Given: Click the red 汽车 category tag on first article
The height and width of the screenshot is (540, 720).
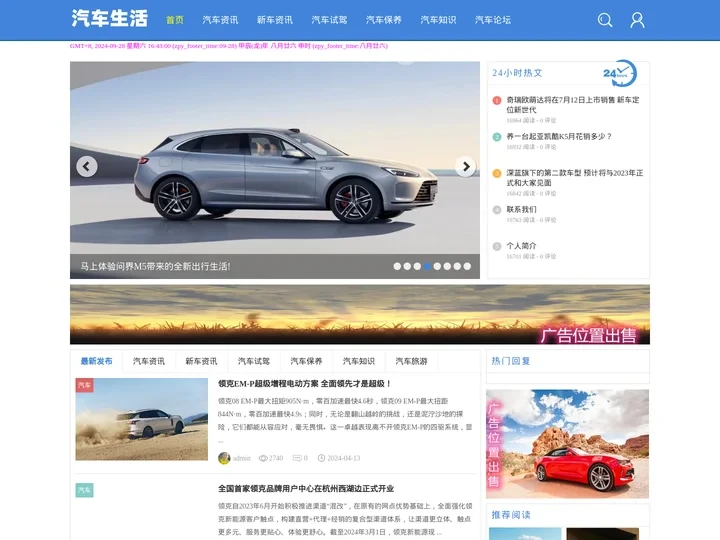Looking at the screenshot, I should click(x=84, y=385).
